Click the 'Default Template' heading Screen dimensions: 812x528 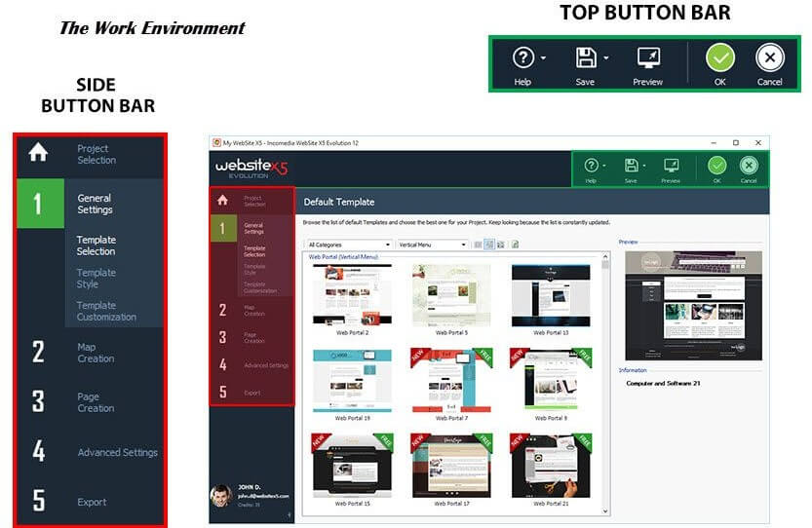339,202
